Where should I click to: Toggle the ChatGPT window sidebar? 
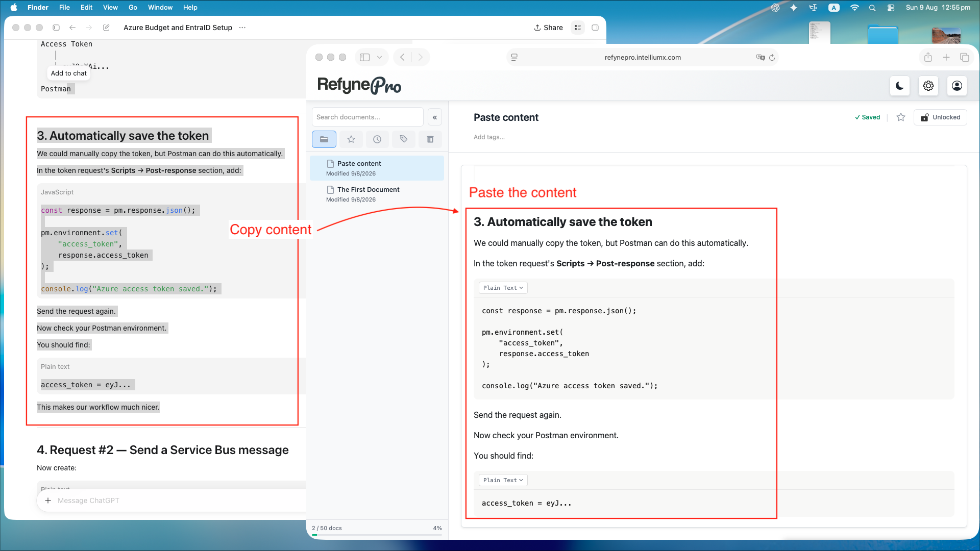[x=56, y=28]
